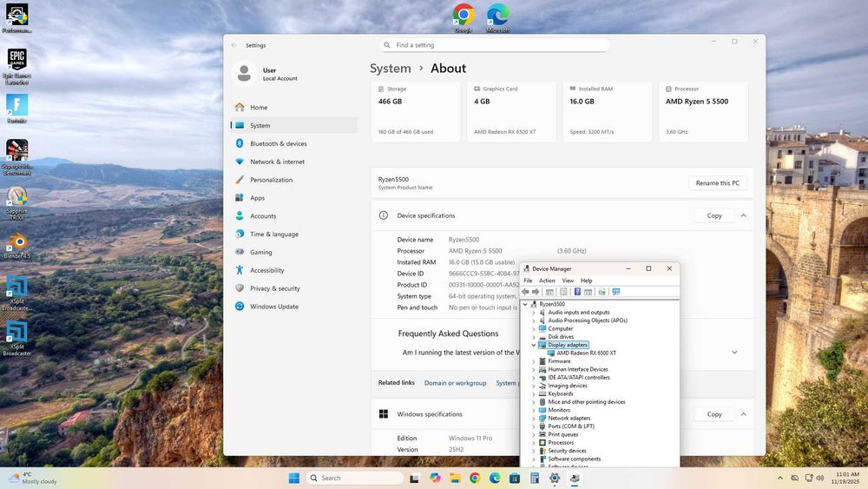Image resolution: width=868 pixels, height=489 pixels.
Task: Click the scan for hardware changes icon
Action: [615, 292]
